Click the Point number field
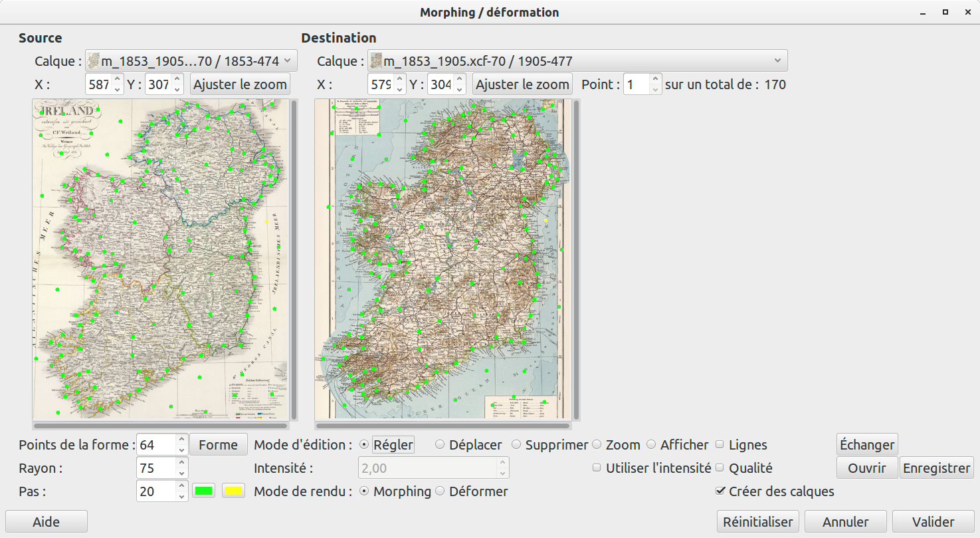This screenshot has width=980, height=538. point(637,84)
